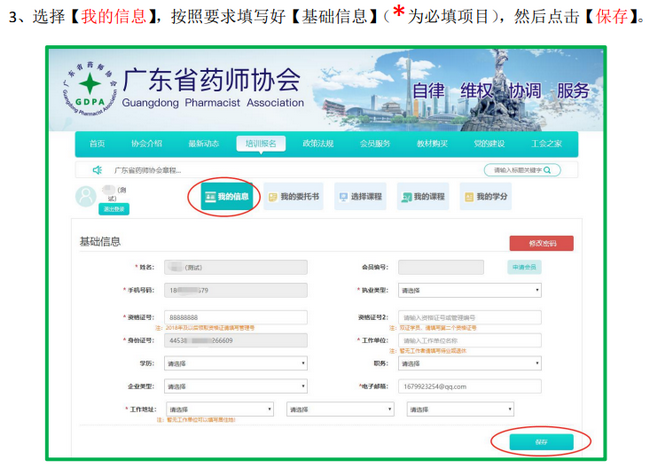This screenshot has height=476, width=650.
Task: Expand the 职务 dropdown
Action: [469, 363]
